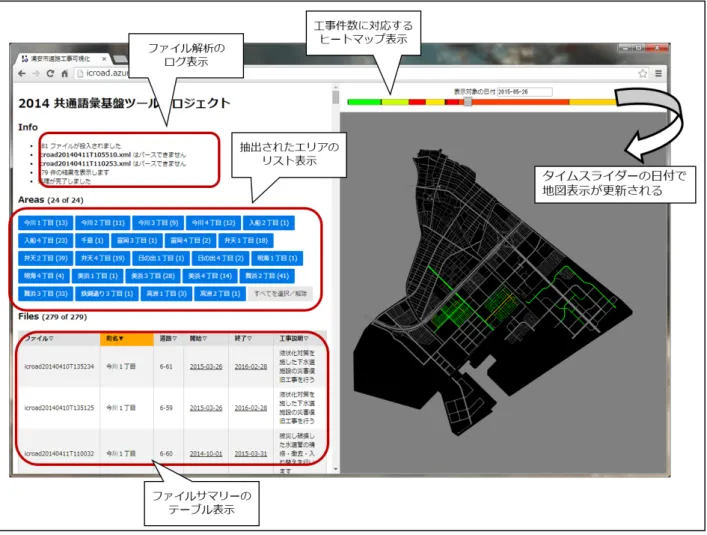
Task: Toggle the 舞浜3丁目 (33) area button
Action: coord(46,293)
